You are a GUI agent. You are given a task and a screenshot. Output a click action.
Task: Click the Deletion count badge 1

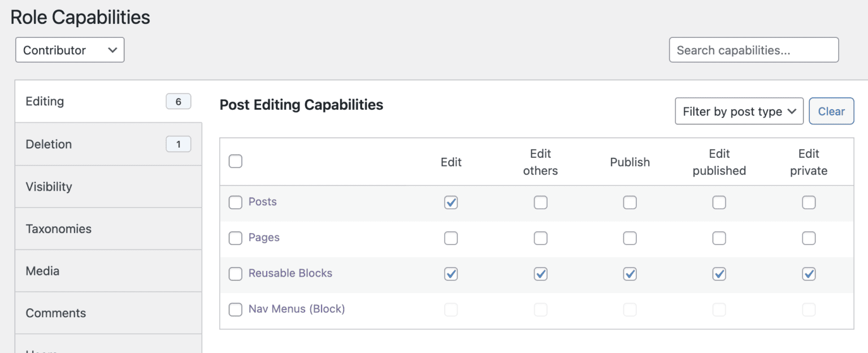(179, 144)
